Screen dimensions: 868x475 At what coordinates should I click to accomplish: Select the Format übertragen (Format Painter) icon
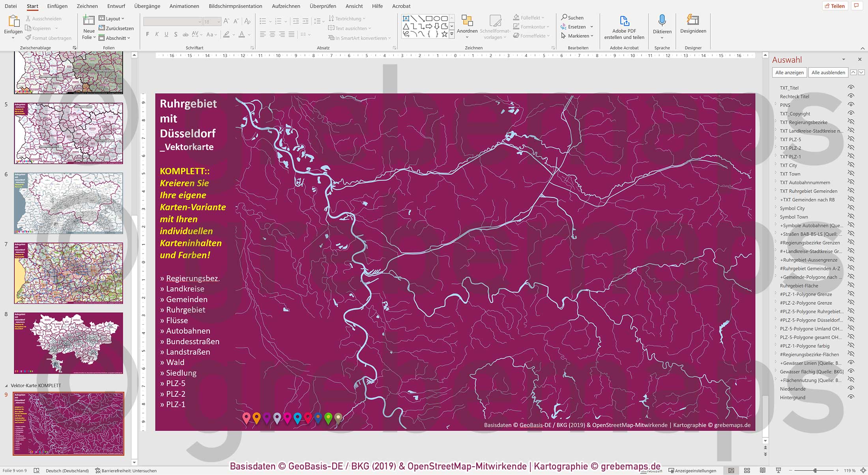(x=28, y=38)
